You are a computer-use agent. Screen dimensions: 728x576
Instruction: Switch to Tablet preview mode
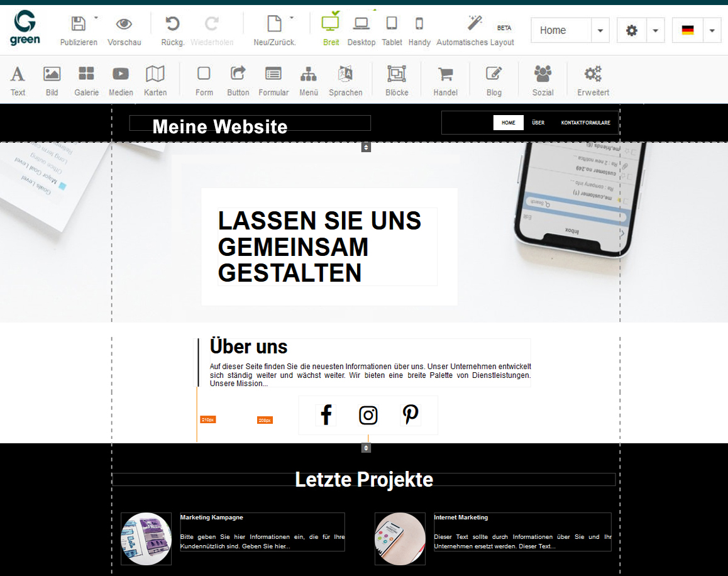[392, 30]
